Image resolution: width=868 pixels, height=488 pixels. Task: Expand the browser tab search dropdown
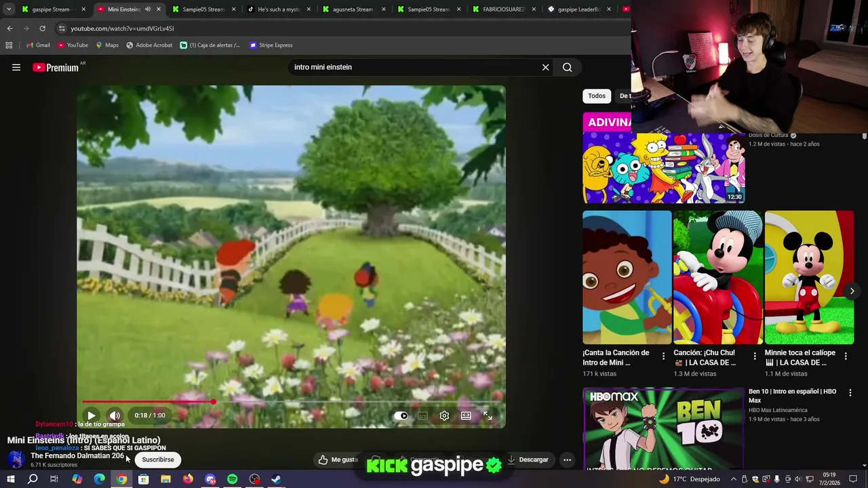[8, 9]
